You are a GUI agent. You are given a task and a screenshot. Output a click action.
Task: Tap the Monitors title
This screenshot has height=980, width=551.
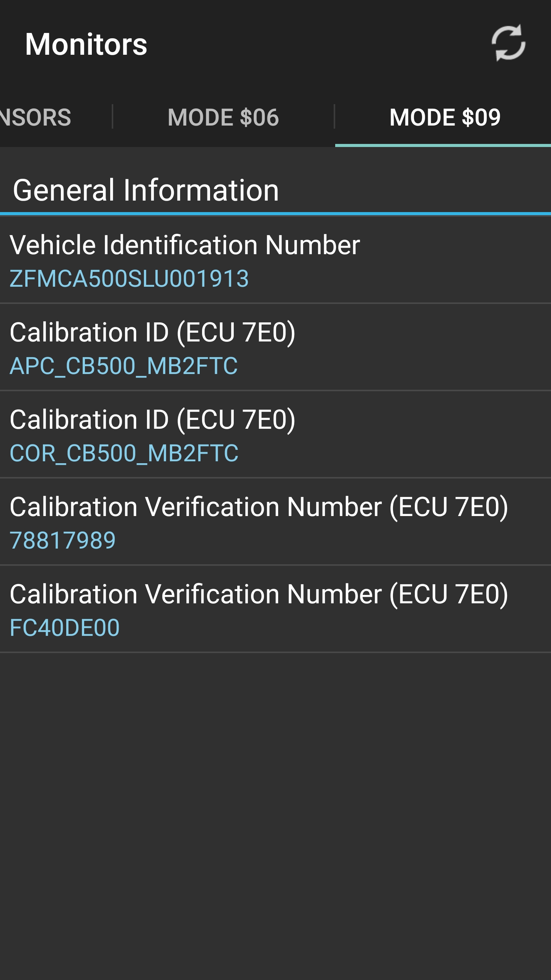86,44
